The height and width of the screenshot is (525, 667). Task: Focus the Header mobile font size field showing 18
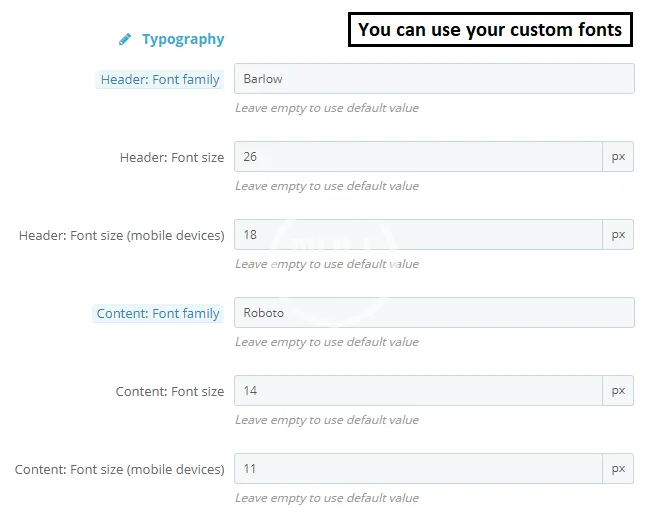click(x=417, y=235)
